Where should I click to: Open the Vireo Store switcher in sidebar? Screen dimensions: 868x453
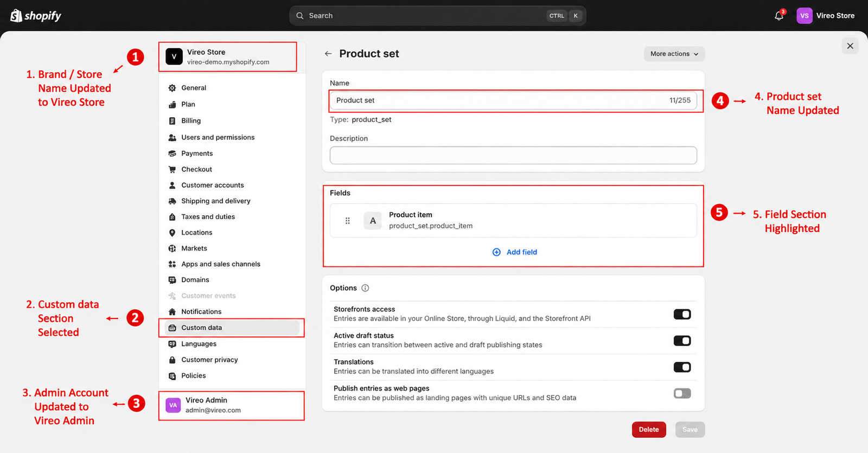click(228, 56)
